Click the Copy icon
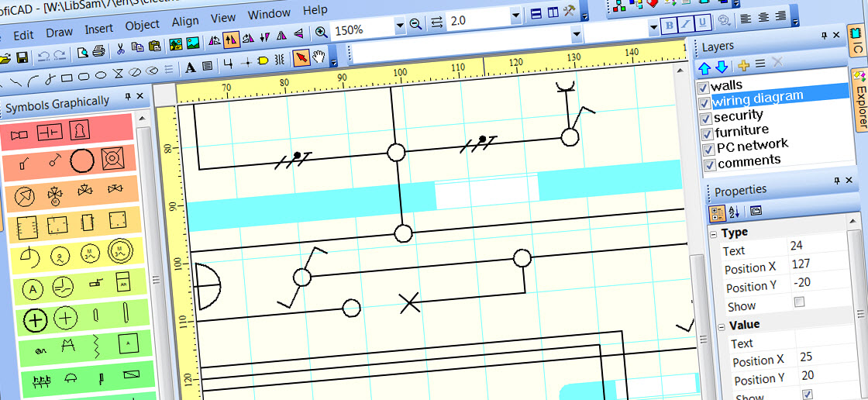 (138, 47)
